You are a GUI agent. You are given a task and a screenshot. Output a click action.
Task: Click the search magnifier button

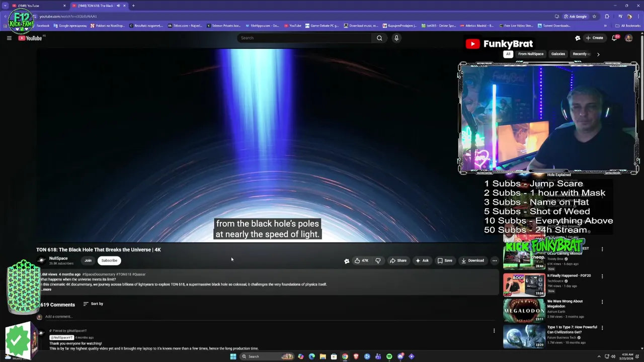pos(379,38)
